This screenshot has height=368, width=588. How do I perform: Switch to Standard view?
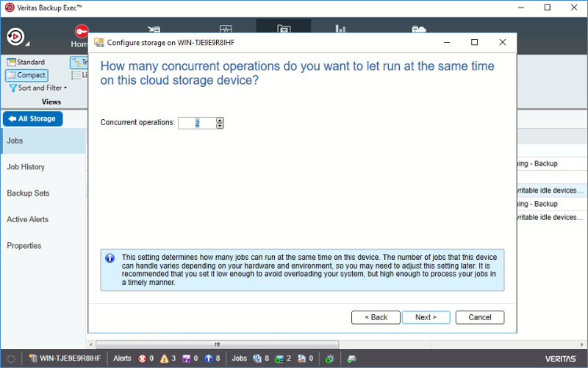point(26,62)
